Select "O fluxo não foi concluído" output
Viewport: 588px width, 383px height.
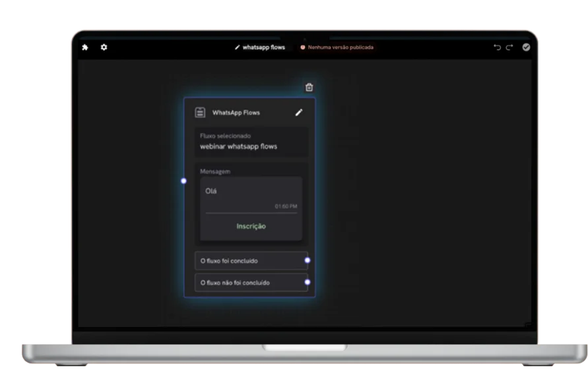pyautogui.click(x=249, y=283)
